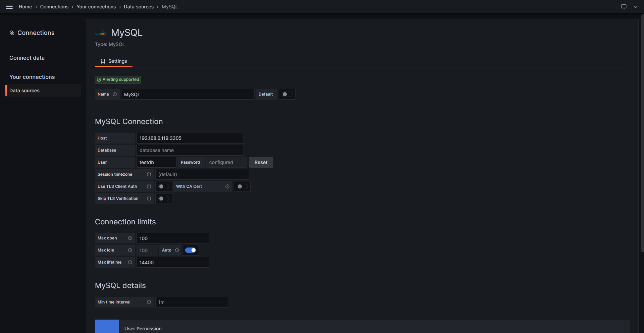Select Connect data in sidebar
The image size is (644, 333).
tap(27, 58)
